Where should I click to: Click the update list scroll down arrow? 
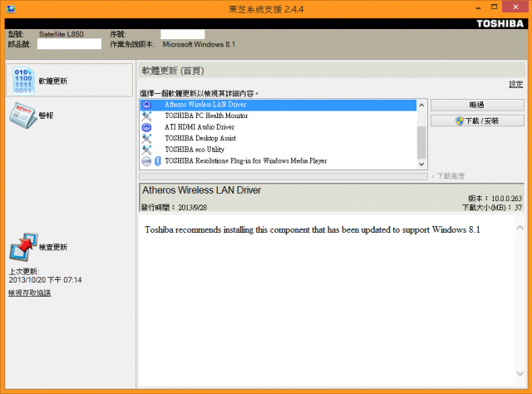click(421, 165)
